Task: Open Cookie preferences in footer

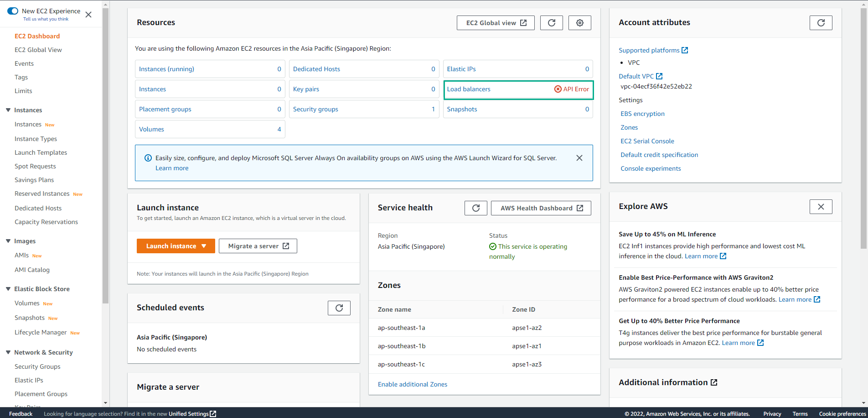Action: (842, 414)
